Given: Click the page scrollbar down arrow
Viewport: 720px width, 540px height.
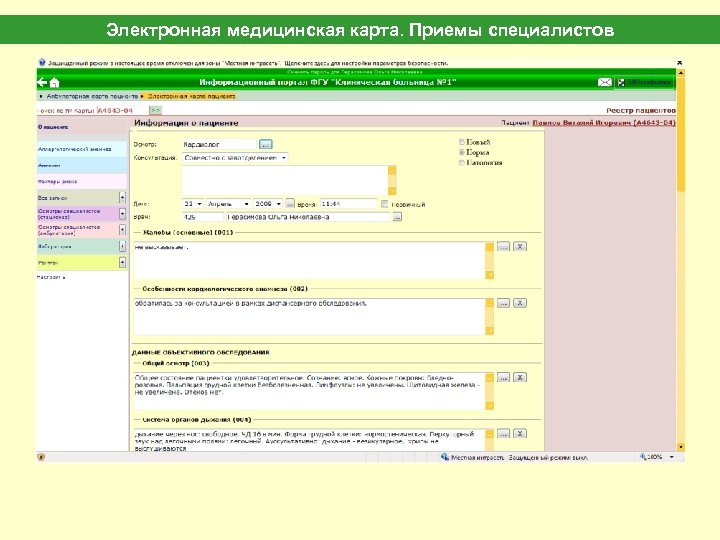Looking at the screenshot, I should pyautogui.click(x=681, y=447).
